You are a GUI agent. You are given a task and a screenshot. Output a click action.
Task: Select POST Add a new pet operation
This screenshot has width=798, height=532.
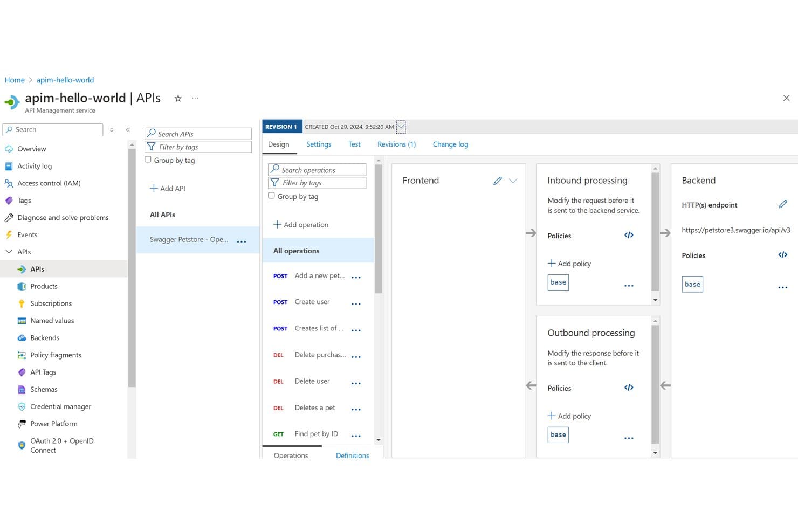[x=318, y=276]
